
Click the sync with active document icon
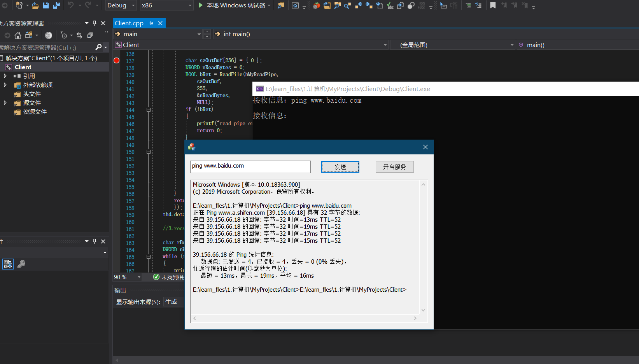79,35
